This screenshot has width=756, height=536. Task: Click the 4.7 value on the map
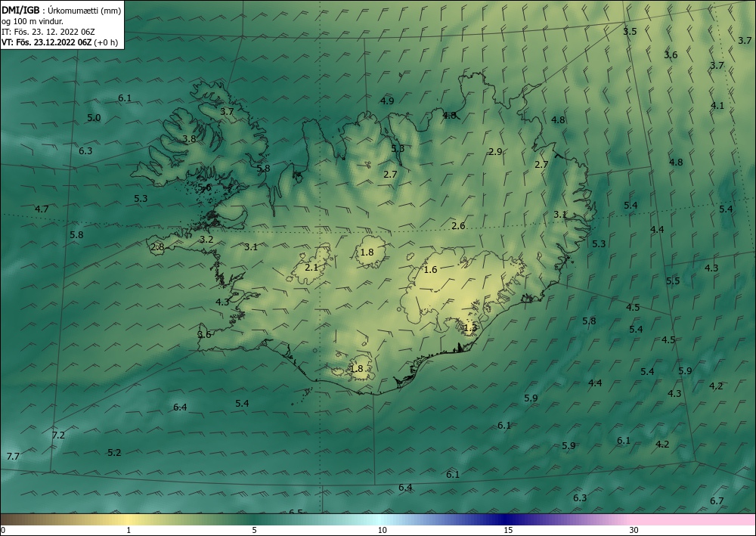tap(42, 209)
